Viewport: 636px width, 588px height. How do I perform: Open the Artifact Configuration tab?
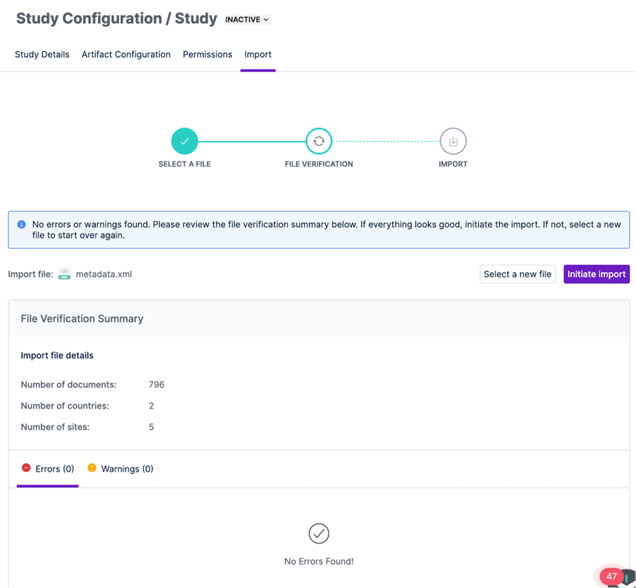(126, 54)
